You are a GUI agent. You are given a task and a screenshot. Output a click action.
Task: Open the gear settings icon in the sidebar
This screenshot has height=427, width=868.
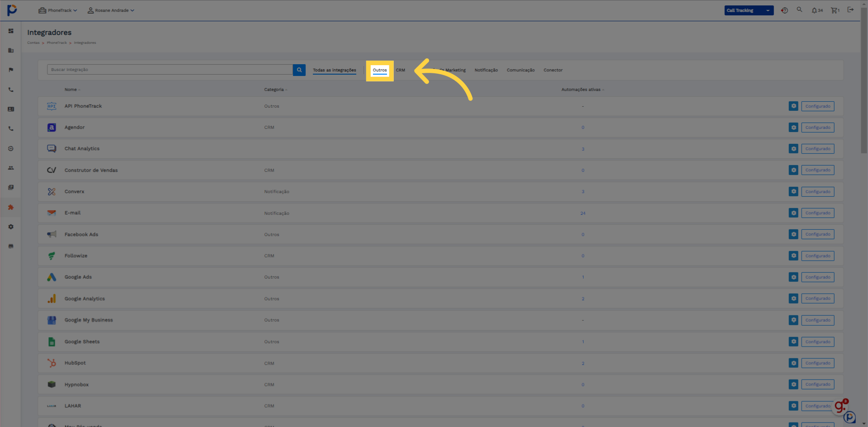pos(11,227)
